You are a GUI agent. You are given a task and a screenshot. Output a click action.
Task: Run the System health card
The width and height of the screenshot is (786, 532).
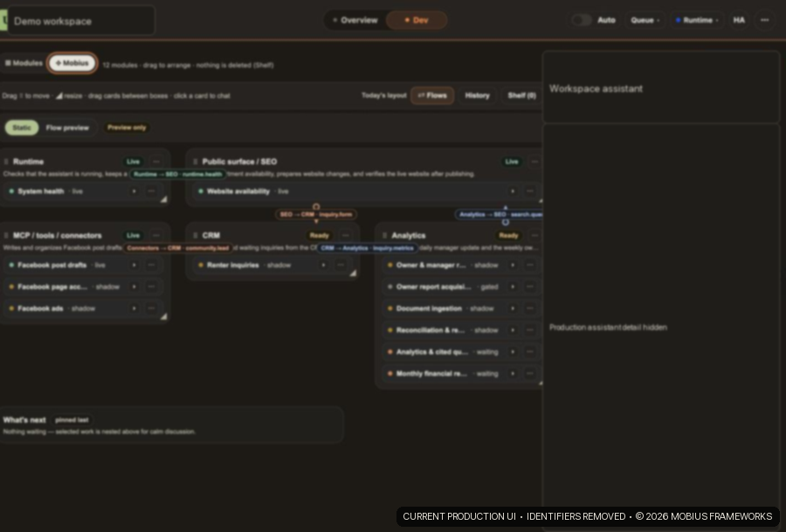134,191
